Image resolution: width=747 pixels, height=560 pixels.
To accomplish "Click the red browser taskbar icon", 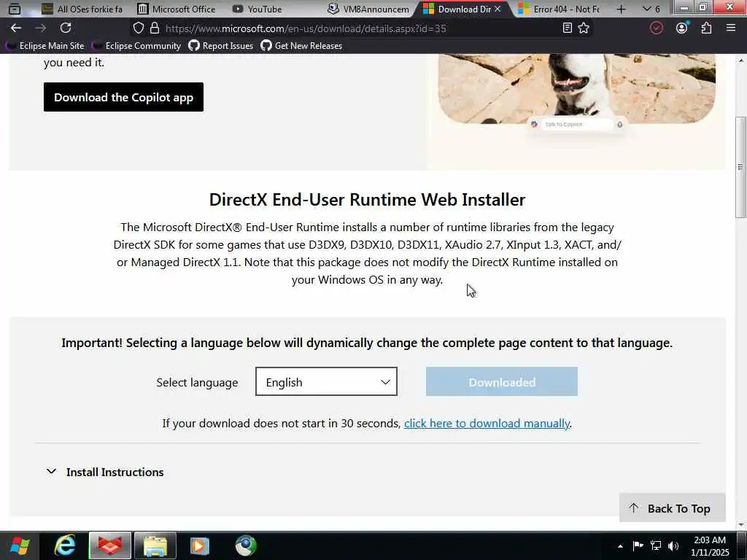I will [109, 545].
